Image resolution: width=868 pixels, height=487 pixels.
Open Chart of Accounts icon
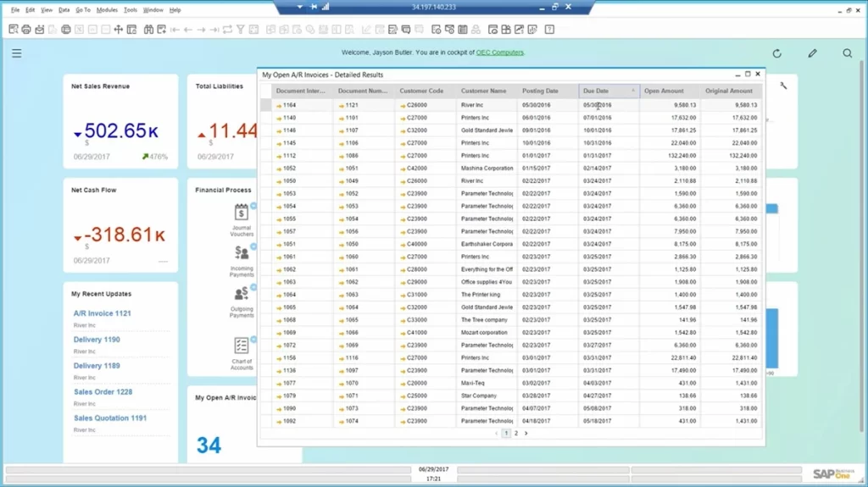click(x=242, y=346)
